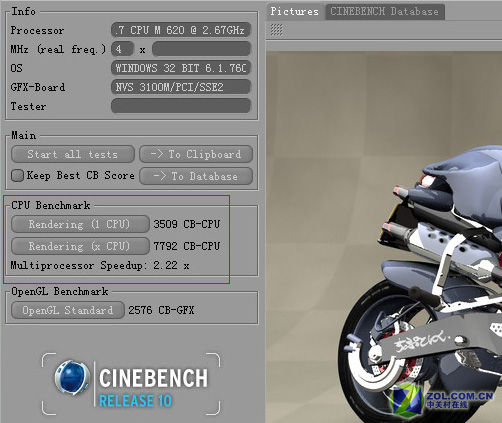Send results with To Database button
Viewport: 502px width, 423px height.
pos(196,176)
